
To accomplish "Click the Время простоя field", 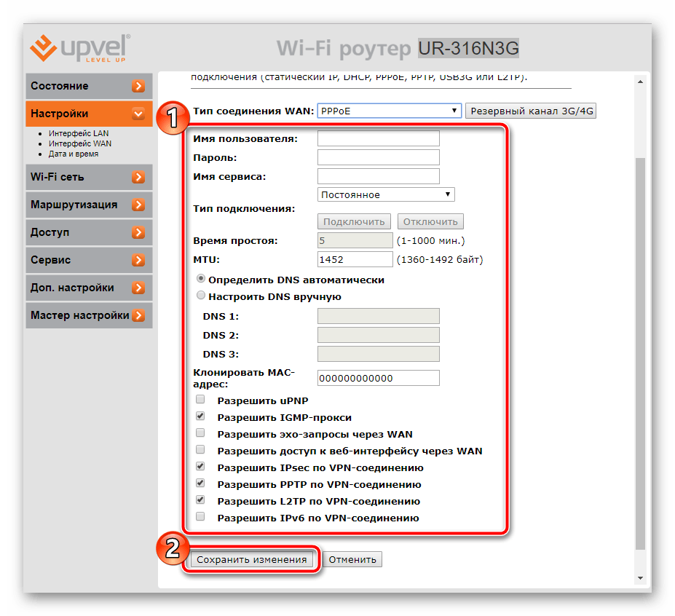I will point(355,240).
